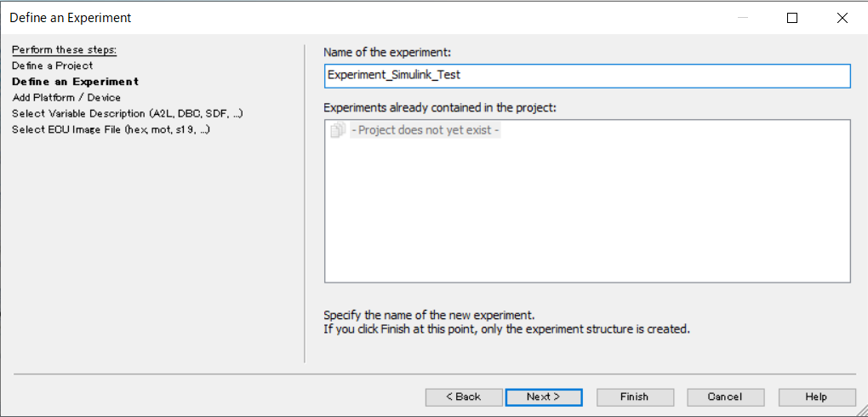
Task: Cancel the experiment wizard
Action: tap(726, 397)
